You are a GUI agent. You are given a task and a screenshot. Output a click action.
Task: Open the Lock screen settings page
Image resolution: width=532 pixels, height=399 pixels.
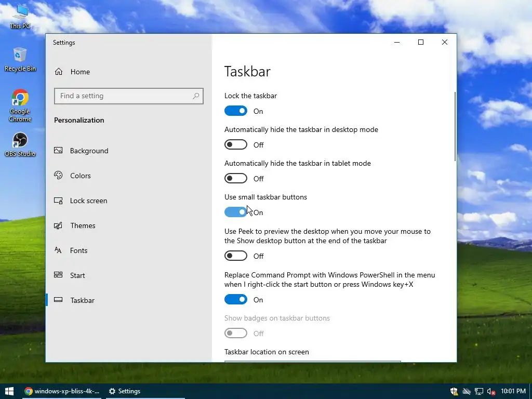click(x=129, y=201)
